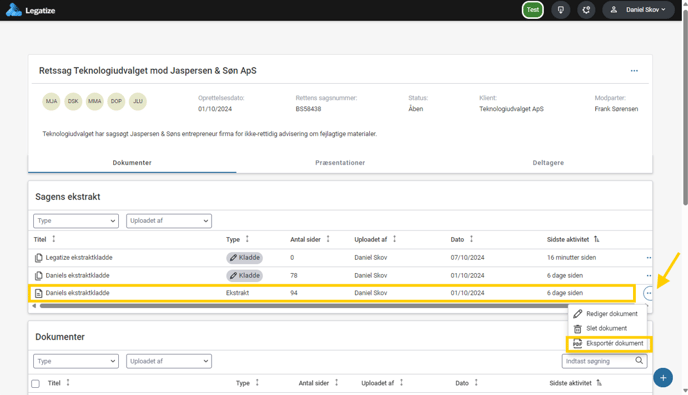Open the case options three-dot menu
688x395 pixels.
click(634, 71)
